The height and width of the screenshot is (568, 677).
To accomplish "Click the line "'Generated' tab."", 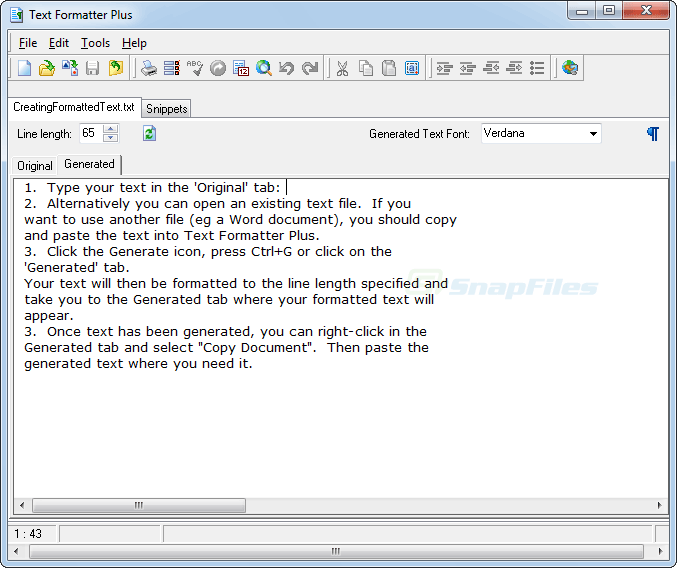I will 77,268.
